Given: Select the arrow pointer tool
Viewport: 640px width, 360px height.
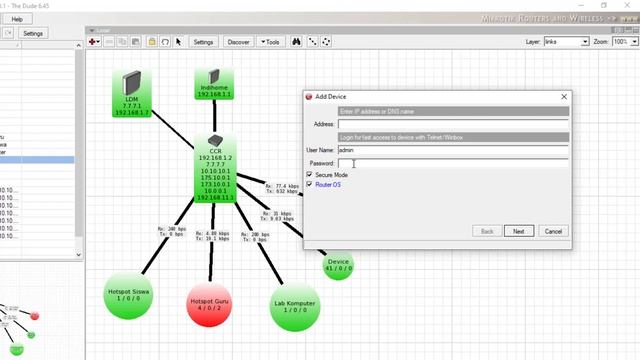Looking at the screenshot, I should tap(178, 42).
